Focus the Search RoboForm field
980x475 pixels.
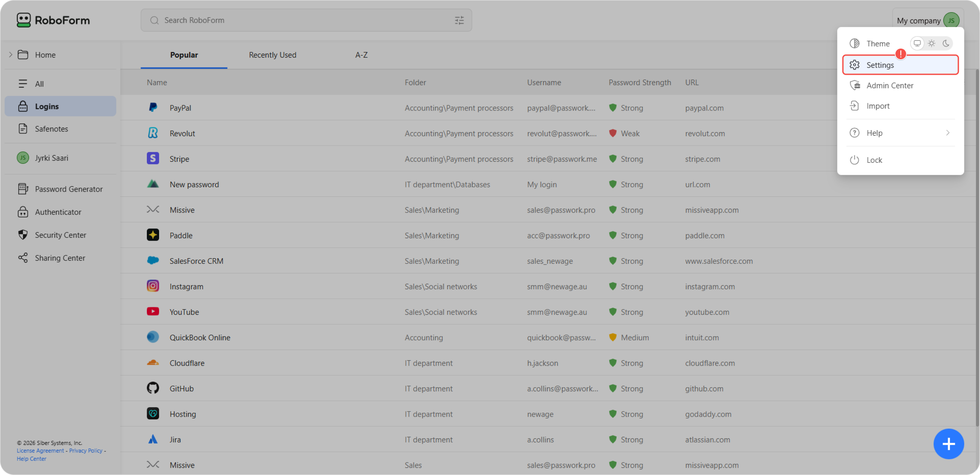(306, 21)
